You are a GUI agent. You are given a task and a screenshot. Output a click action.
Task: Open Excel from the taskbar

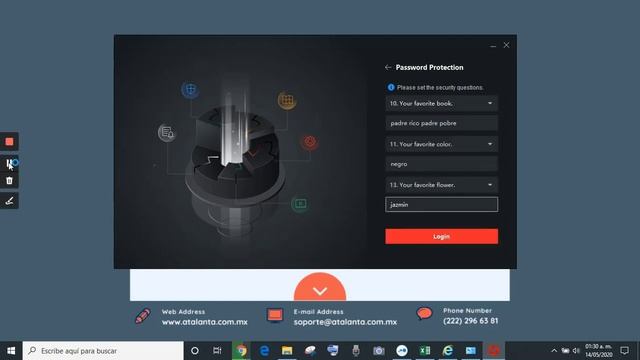coord(424,351)
